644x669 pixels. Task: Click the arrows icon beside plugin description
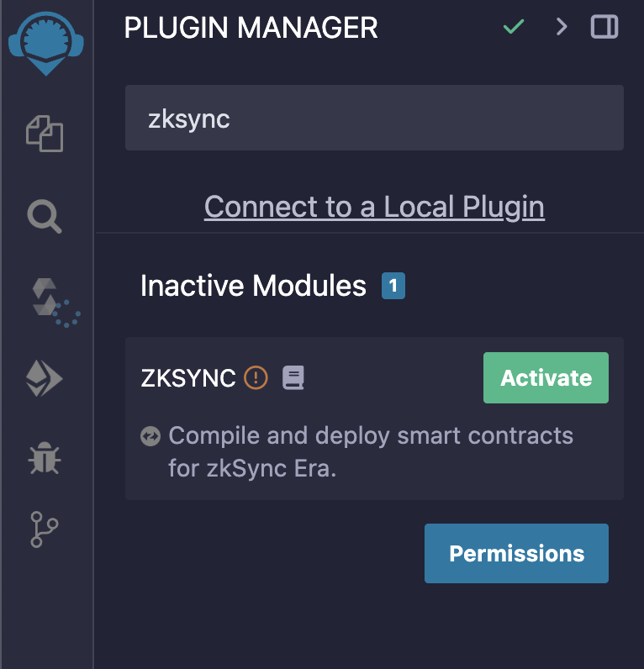(150, 436)
